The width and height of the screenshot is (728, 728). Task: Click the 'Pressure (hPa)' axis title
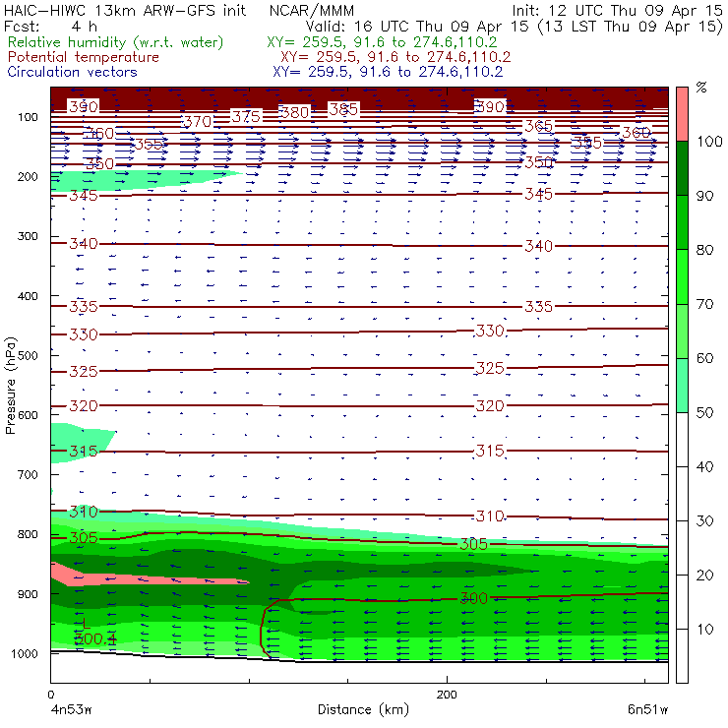point(11,386)
